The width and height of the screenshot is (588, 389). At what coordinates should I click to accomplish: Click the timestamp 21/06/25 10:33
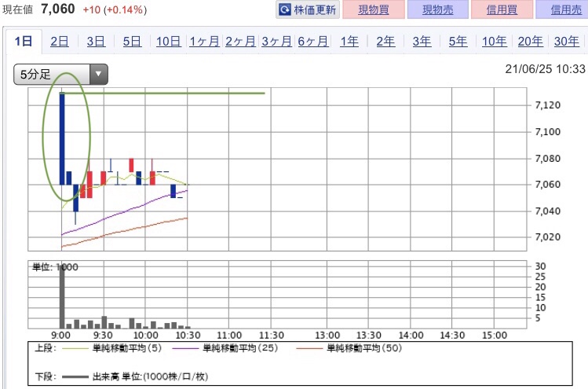[x=546, y=68]
